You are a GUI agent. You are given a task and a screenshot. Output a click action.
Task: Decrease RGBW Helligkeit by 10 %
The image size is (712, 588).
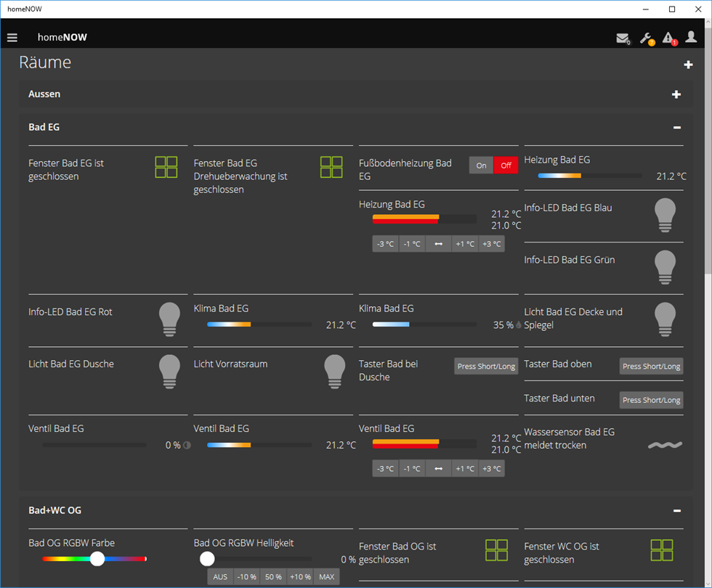(x=247, y=576)
